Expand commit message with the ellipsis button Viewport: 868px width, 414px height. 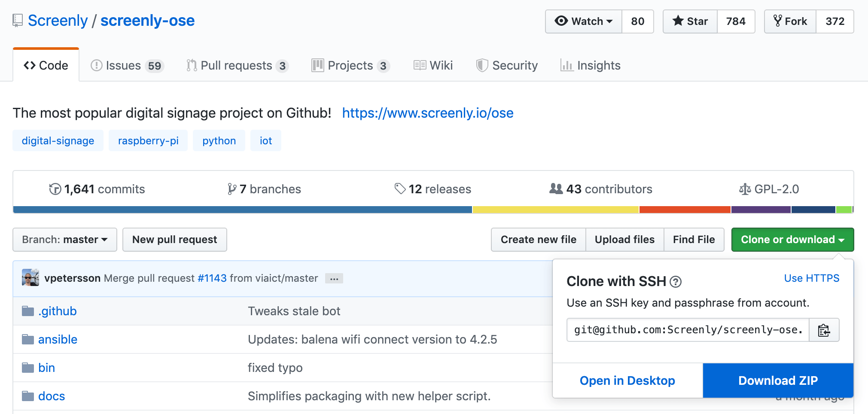coord(334,279)
